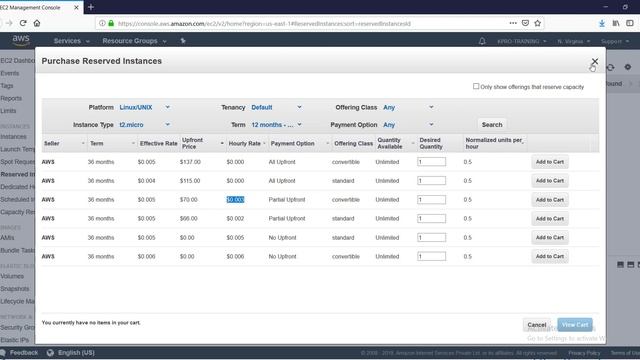
Task: Click the Cancel button
Action: tap(537, 325)
